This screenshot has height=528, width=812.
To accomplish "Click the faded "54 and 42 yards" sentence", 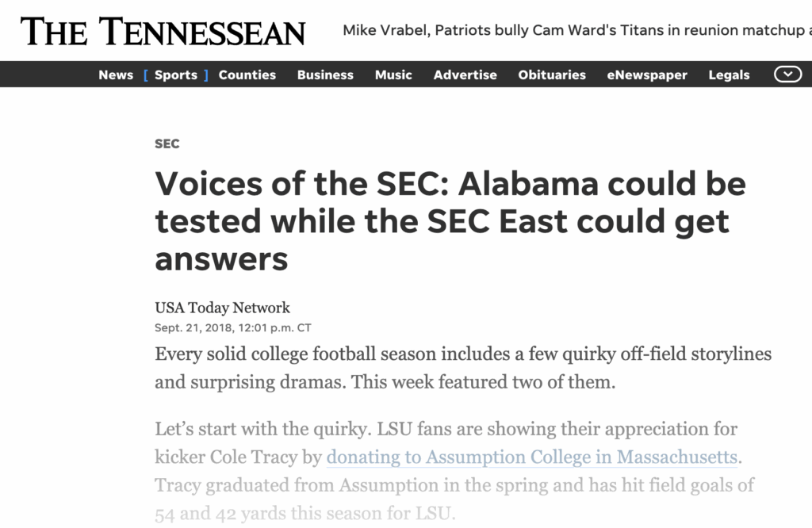I will 304,513.
